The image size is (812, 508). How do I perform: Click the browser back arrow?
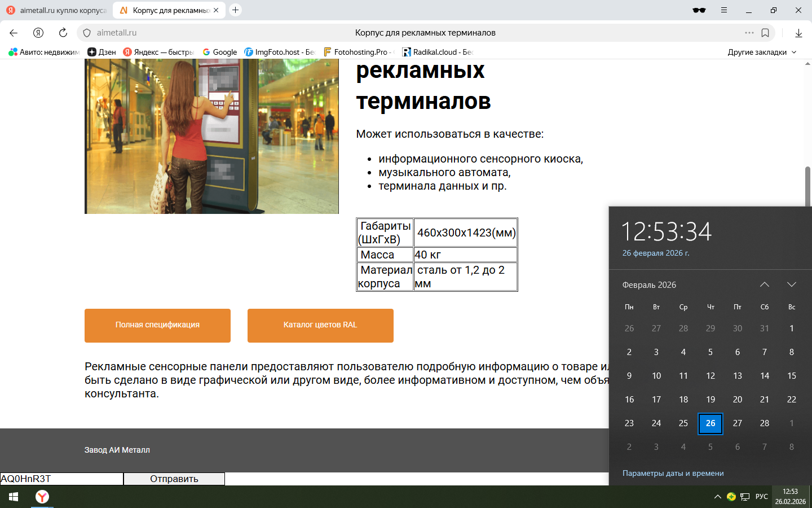click(x=14, y=33)
